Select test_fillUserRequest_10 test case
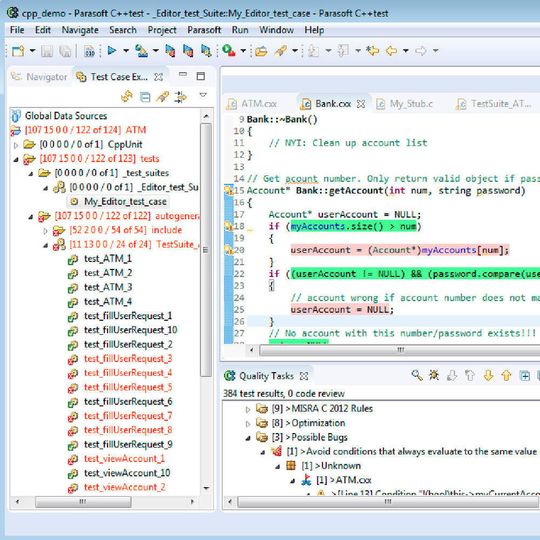This screenshot has width=540, height=540. [131, 330]
